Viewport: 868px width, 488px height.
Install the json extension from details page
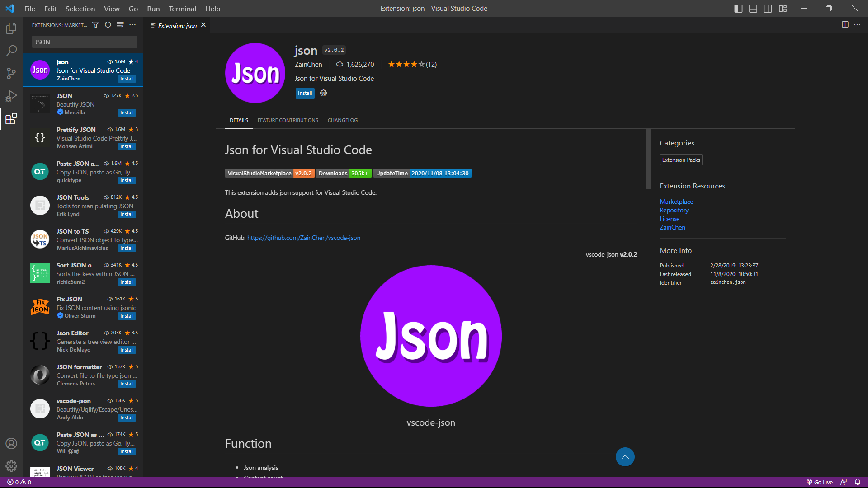pos(305,93)
